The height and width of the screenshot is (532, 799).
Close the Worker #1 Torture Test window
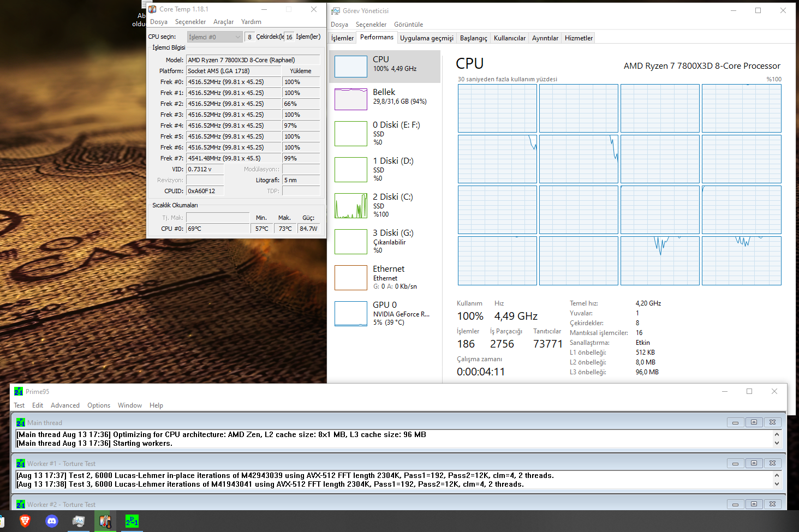[772, 463]
